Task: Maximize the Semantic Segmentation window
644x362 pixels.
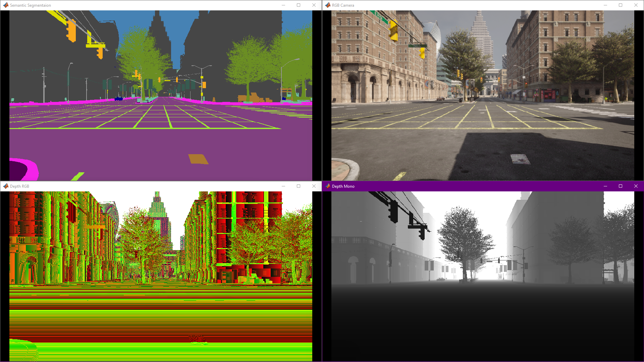Action: point(299,5)
